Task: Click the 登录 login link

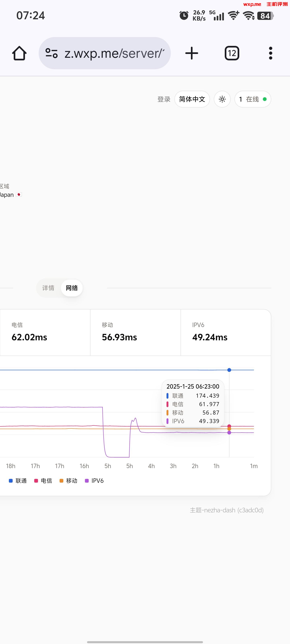Action: click(x=164, y=99)
